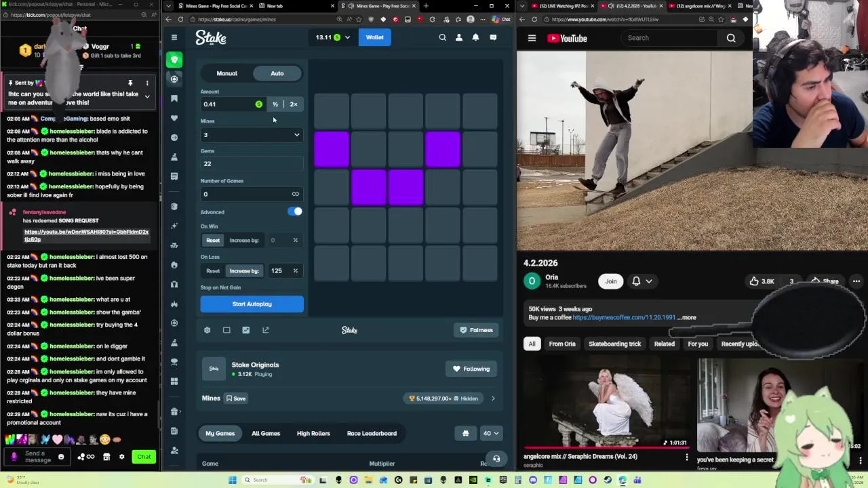
Task: Halve the bet amount with ½
Action: click(275, 104)
